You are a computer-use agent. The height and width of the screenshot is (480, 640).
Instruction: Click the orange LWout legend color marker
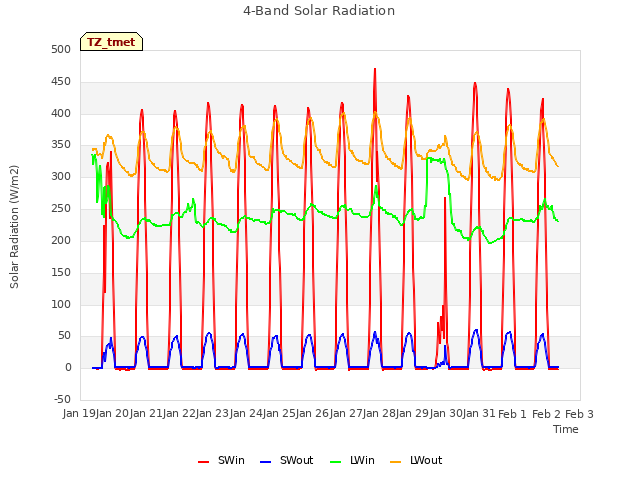(x=396, y=462)
